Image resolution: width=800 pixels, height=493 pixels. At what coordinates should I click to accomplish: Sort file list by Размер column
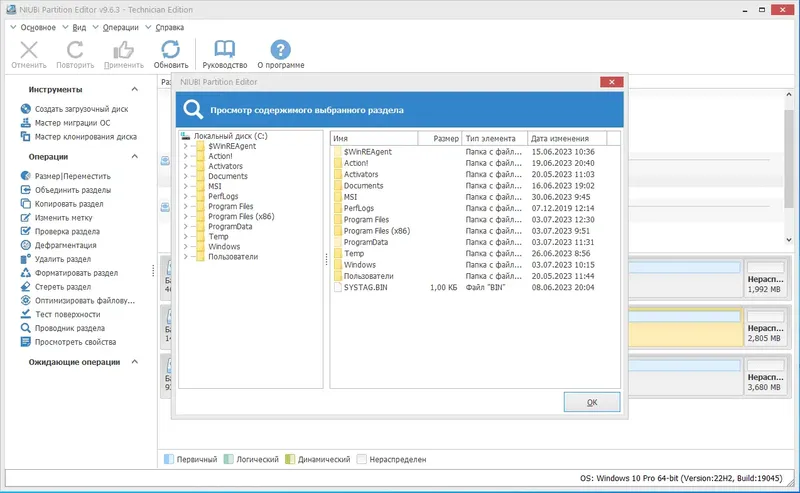[439, 138]
